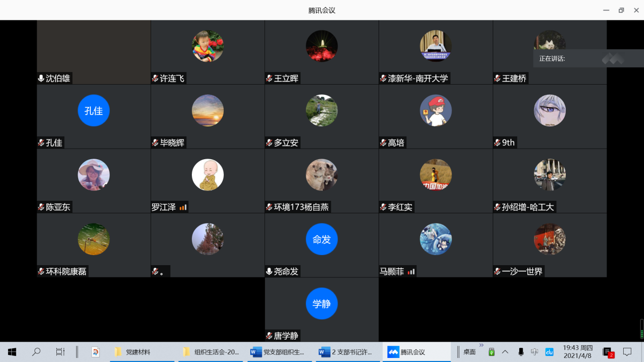Screen dimensions: 644x362
Task: Expand the 桌面 toolbar double chevron
Action: [x=481, y=346]
